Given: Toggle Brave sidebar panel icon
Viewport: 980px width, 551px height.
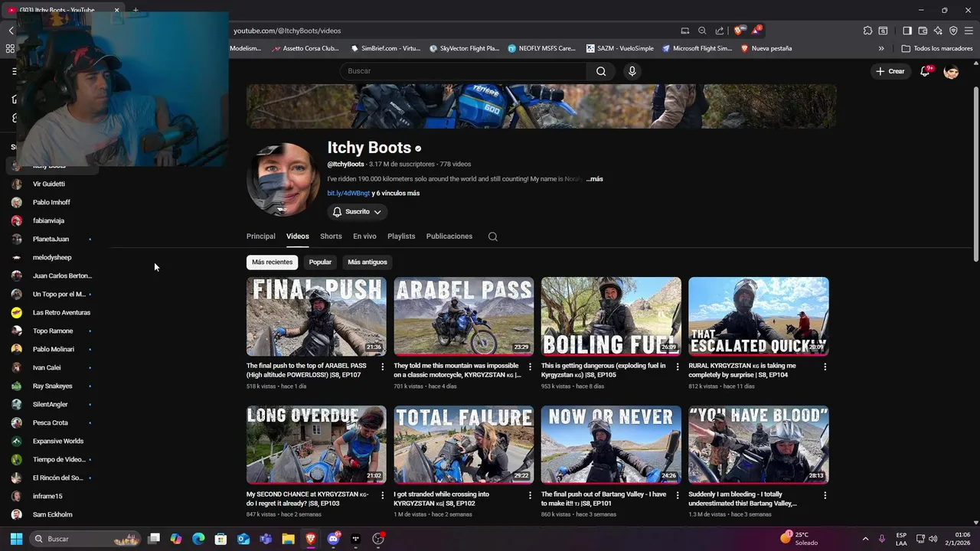Looking at the screenshot, I should click(x=907, y=31).
